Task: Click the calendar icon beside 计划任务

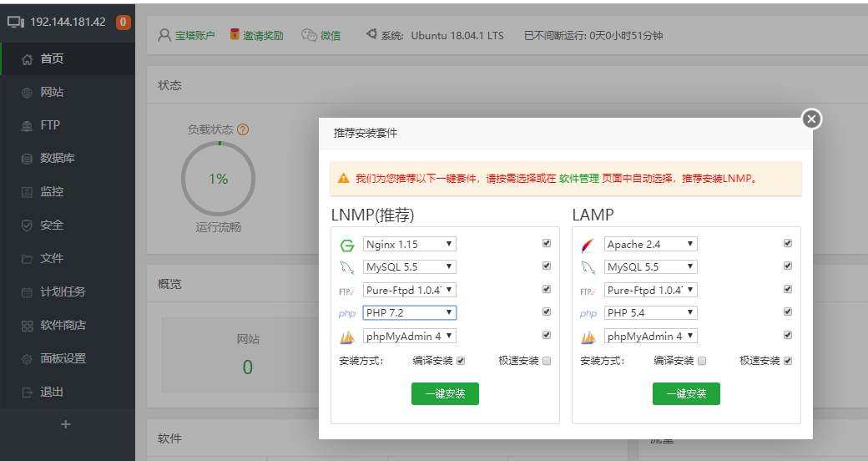Action: 27,292
